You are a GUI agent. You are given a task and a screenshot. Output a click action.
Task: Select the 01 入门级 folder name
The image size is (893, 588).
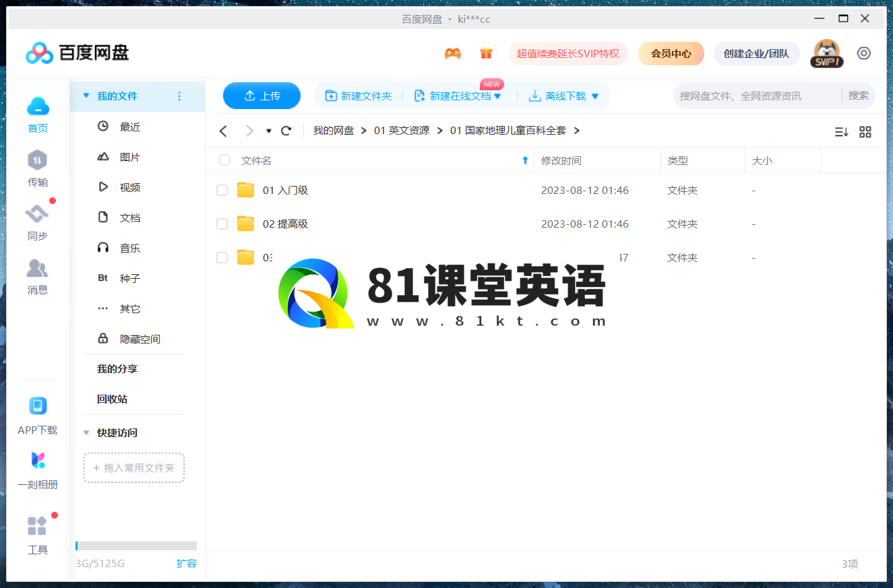pos(285,191)
